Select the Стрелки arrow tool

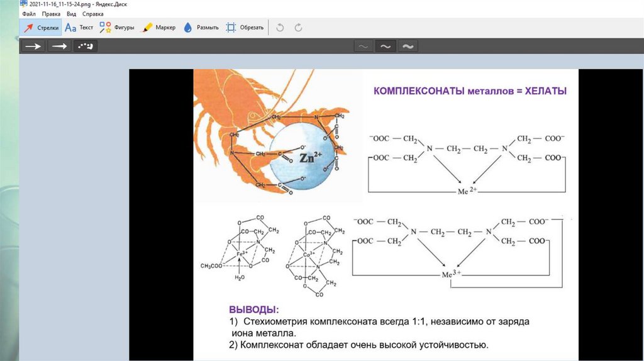tap(41, 28)
